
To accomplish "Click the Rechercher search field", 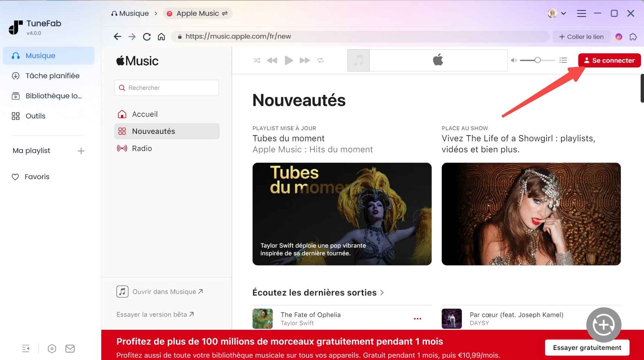I will pos(167,88).
